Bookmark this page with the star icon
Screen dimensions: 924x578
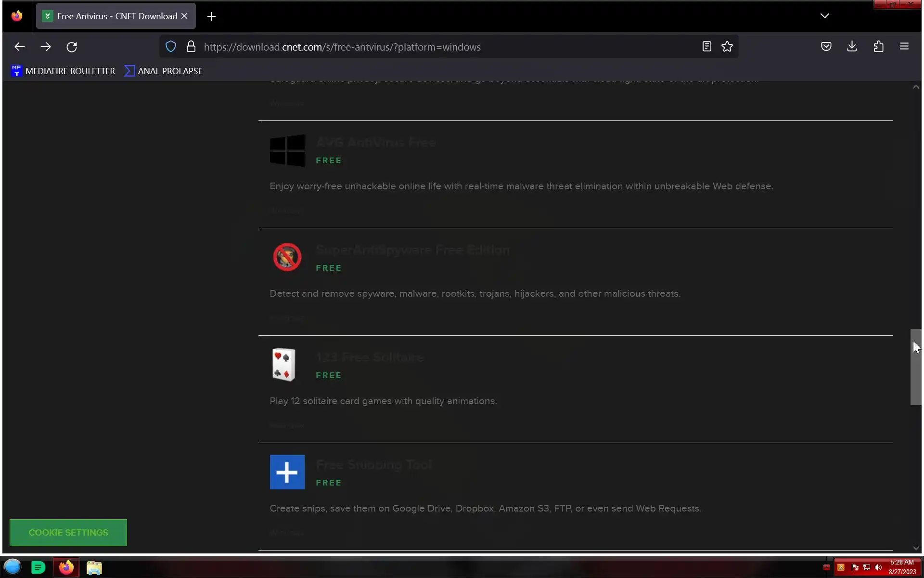727,47
